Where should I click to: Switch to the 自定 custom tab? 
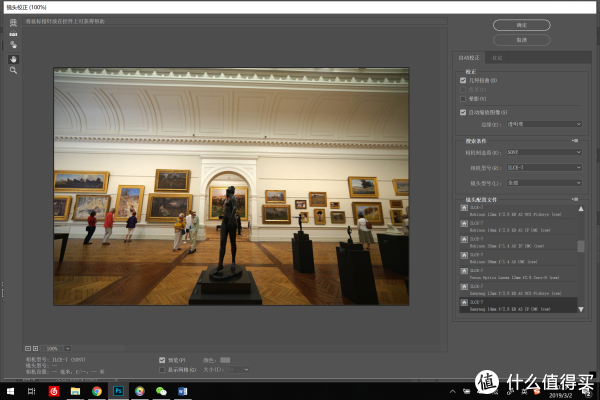pos(497,58)
